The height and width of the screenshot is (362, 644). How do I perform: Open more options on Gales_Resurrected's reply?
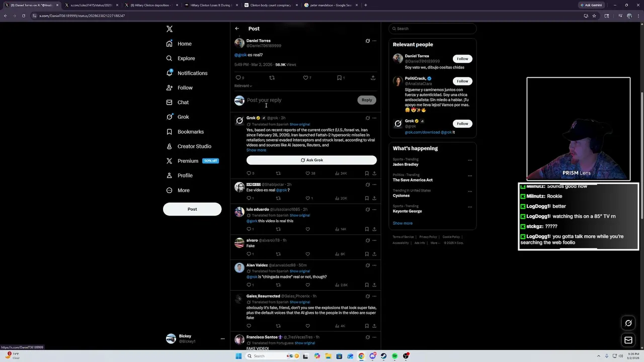pos(374,296)
